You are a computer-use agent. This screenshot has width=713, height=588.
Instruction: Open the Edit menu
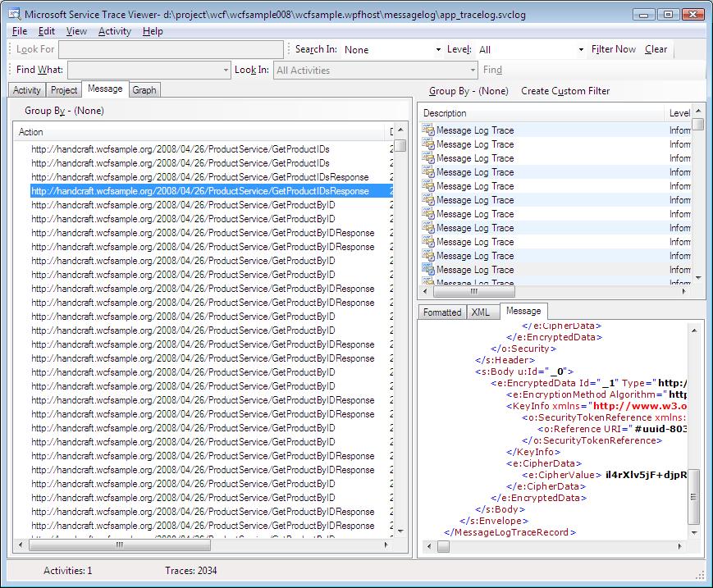[x=47, y=31]
